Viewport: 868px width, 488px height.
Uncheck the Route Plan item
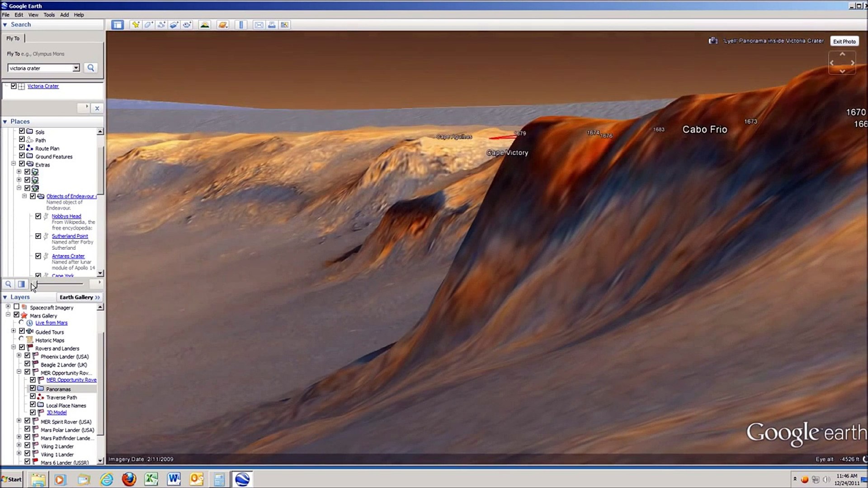[22, 148]
